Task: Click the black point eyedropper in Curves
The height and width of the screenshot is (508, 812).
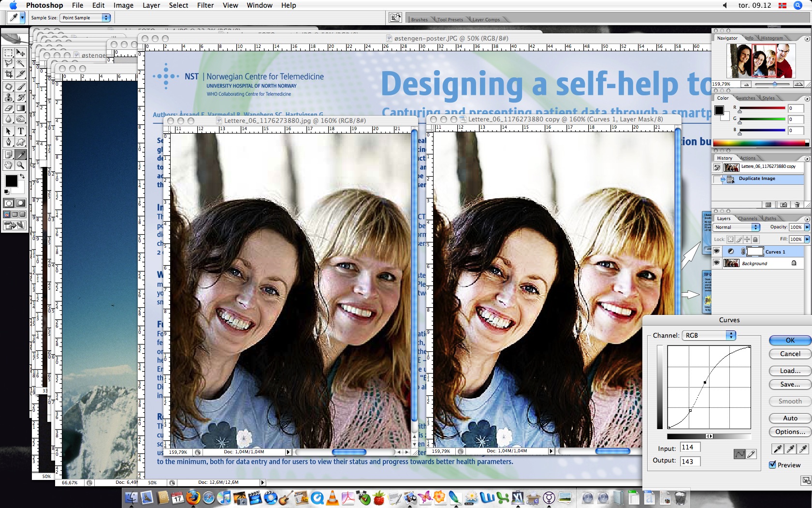Action: click(777, 449)
